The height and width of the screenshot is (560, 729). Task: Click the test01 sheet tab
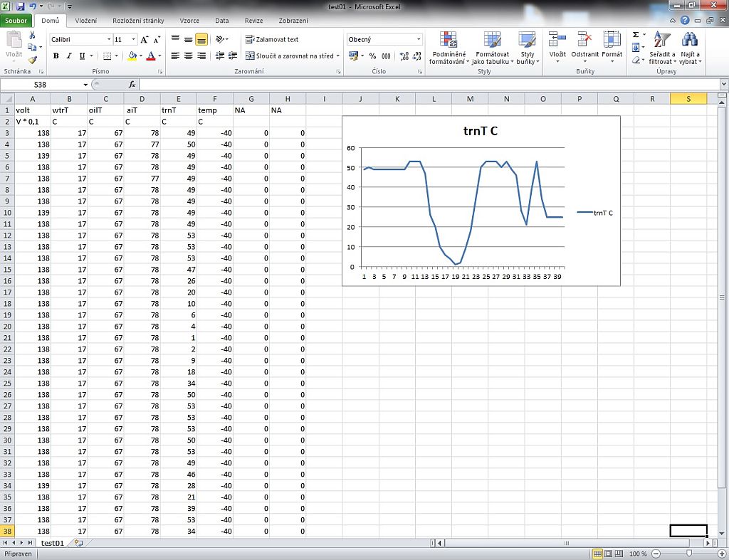(52, 542)
